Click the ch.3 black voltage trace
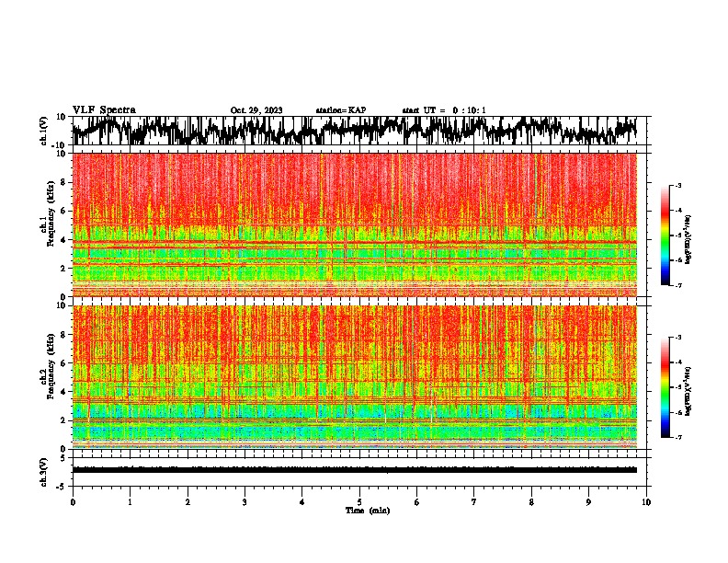The width and height of the screenshot is (728, 563). point(354,470)
